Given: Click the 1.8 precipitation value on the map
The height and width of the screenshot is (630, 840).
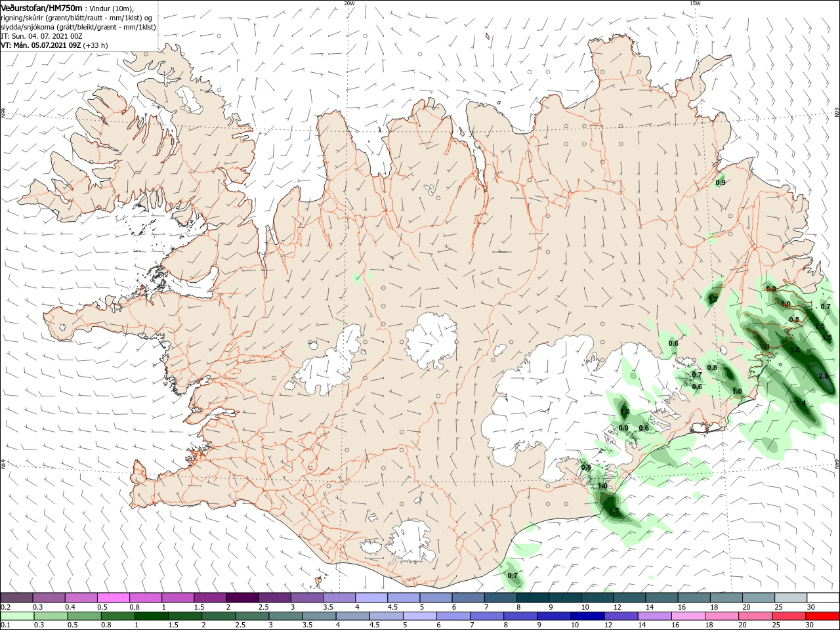Looking at the screenshot, I should pyautogui.click(x=625, y=412).
